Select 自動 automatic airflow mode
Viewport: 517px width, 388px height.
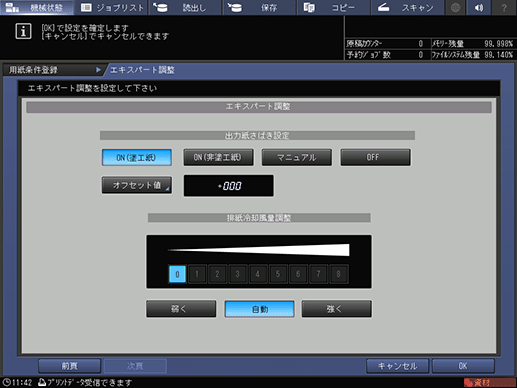(259, 309)
